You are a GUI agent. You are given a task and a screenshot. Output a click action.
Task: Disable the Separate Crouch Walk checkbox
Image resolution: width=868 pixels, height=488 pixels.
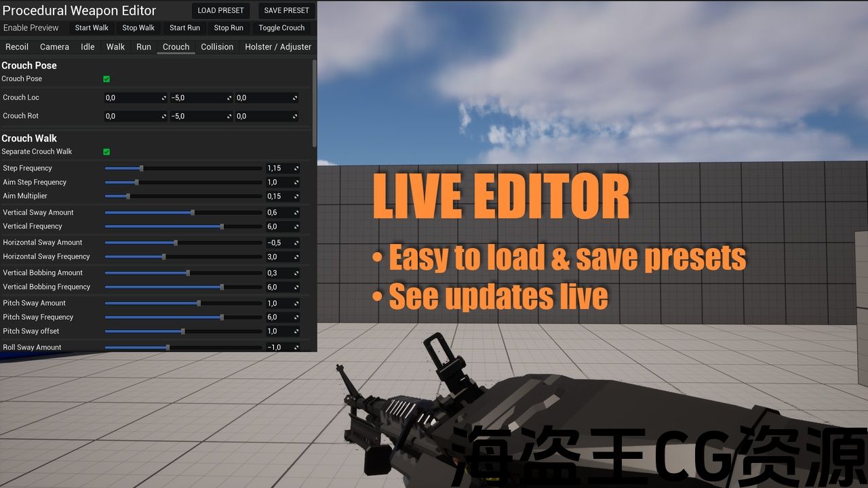point(106,152)
